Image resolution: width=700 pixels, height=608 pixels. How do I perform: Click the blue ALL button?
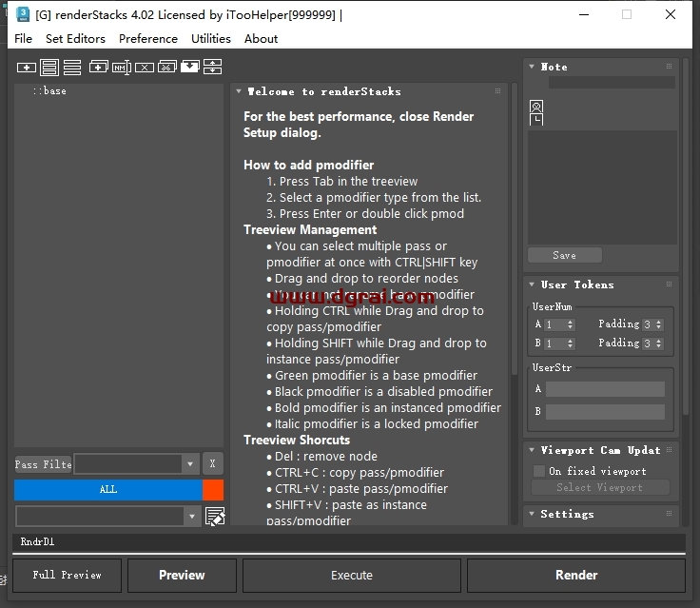[x=108, y=489]
